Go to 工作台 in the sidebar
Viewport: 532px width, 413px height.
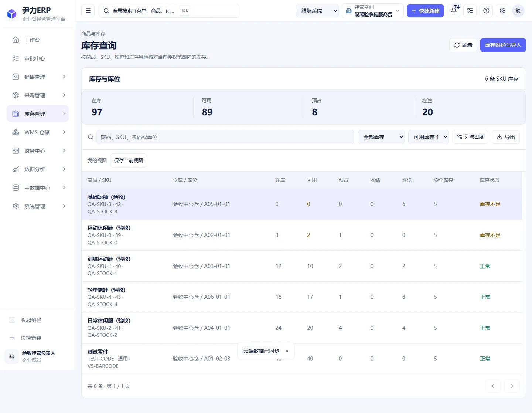coord(37,40)
